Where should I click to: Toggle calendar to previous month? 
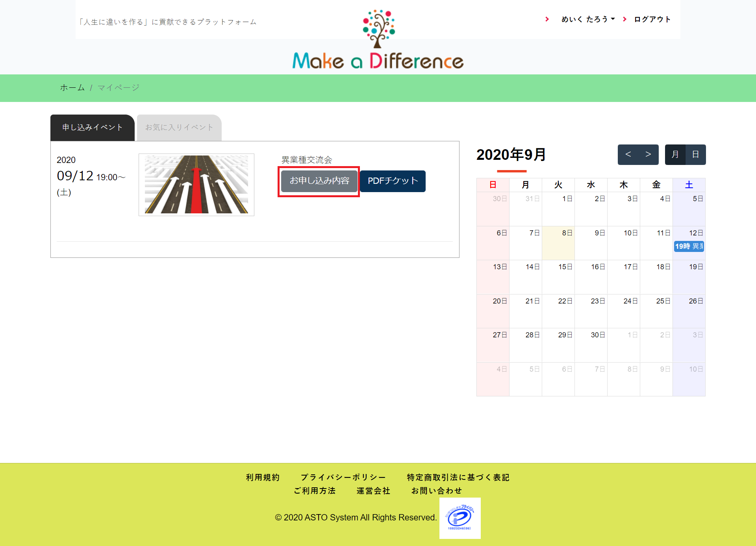[629, 154]
